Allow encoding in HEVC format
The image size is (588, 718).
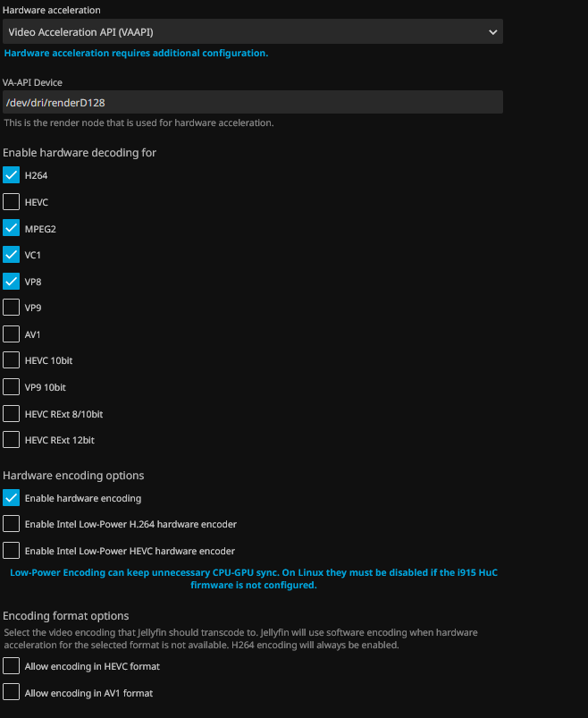pyautogui.click(x=12, y=666)
